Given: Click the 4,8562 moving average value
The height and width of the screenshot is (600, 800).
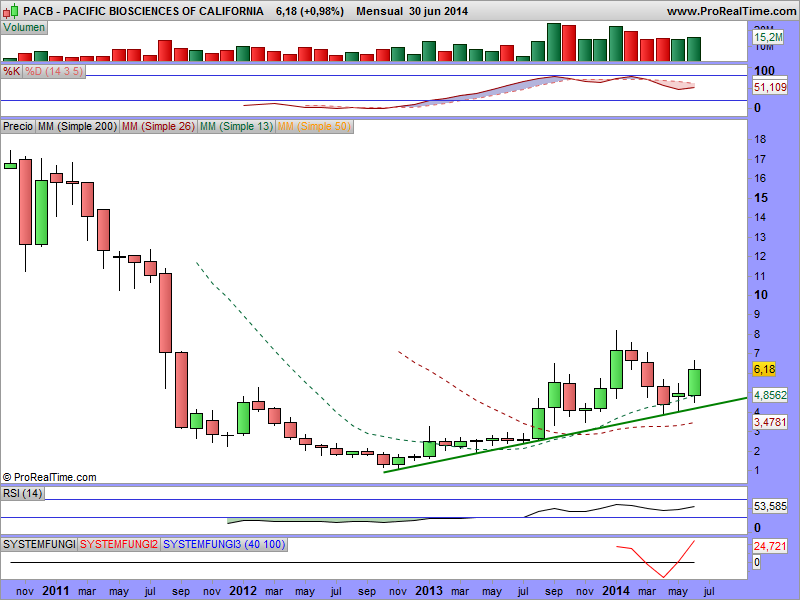Looking at the screenshot, I should [770, 395].
